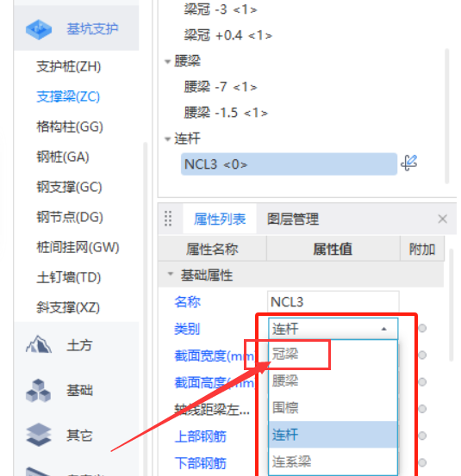
Task: Click the 附加 column header
Action: click(422, 249)
